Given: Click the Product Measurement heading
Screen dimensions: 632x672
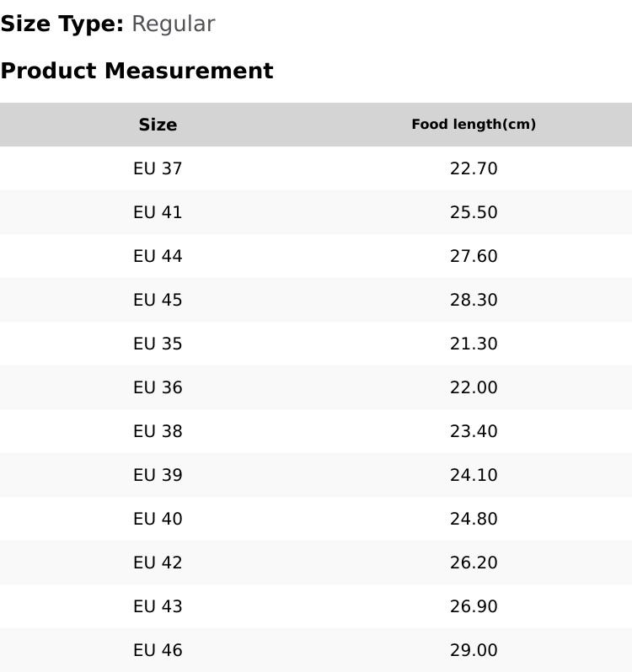Looking at the screenshot, I should click(137, 71).
